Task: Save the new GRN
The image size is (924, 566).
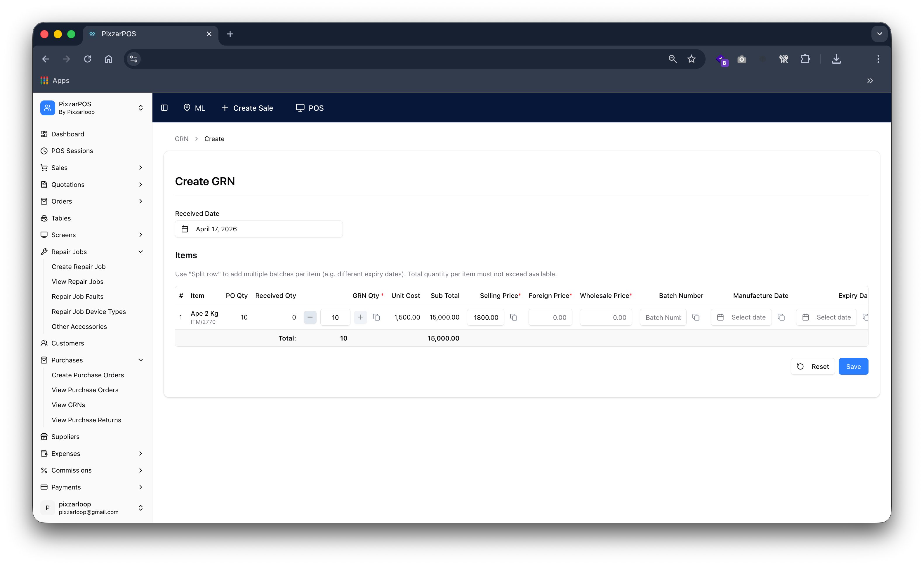Action: (853, 367)
